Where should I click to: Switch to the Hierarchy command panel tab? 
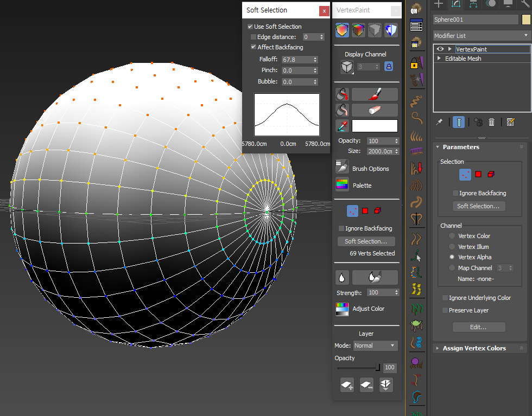click(473, 4)
